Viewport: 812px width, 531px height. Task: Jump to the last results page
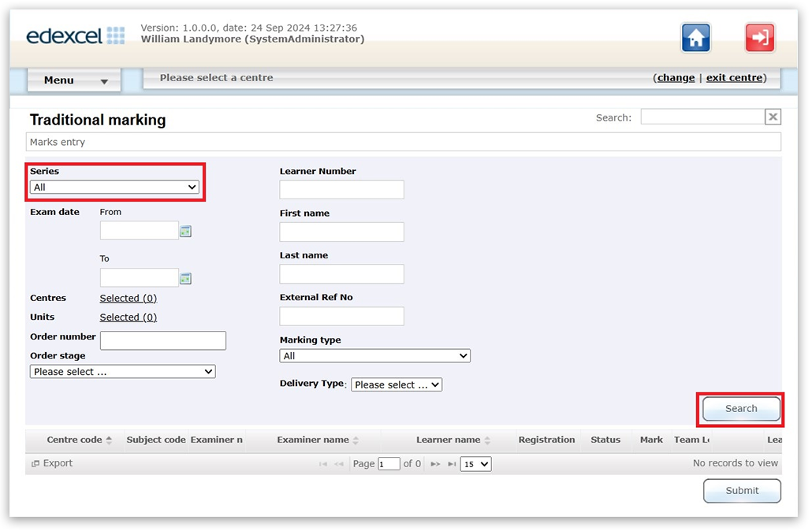[451, 465]
